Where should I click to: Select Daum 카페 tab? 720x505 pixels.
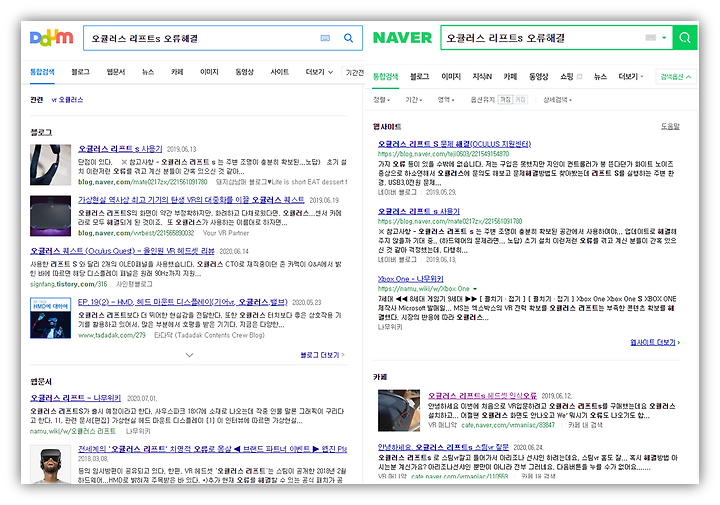(x=177, y=72)
